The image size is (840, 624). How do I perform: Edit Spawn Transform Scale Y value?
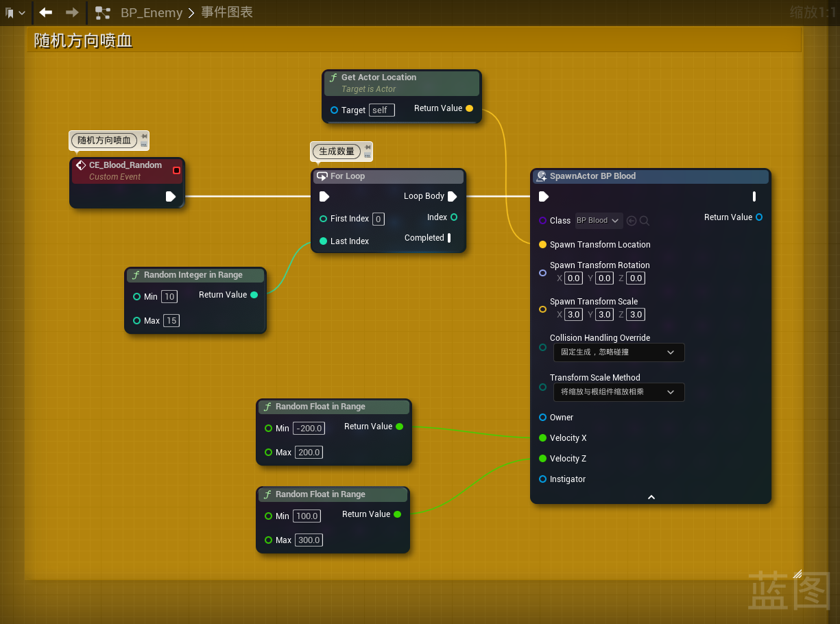604,315
